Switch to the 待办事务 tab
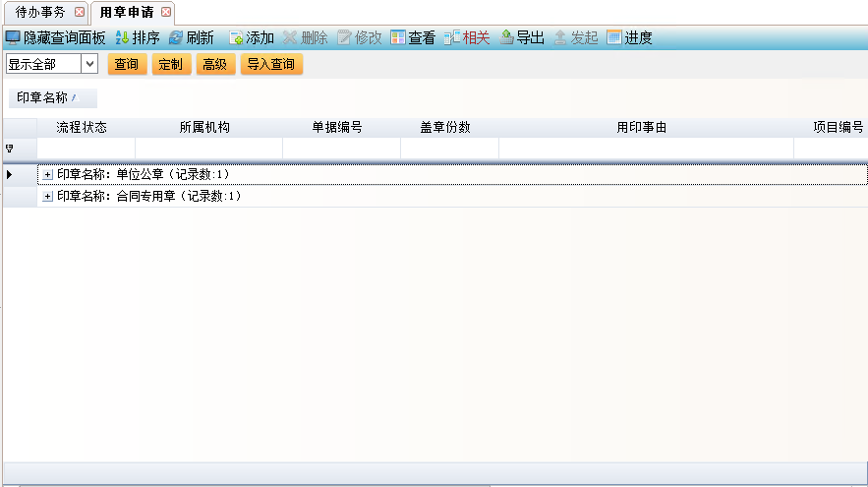868x487 pixels. click(40, 12)
